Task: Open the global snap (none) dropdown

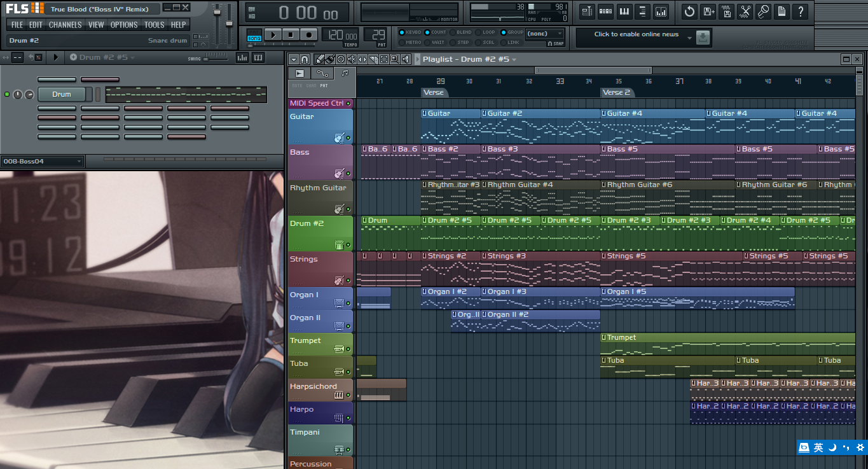Action: click(545, 34)
